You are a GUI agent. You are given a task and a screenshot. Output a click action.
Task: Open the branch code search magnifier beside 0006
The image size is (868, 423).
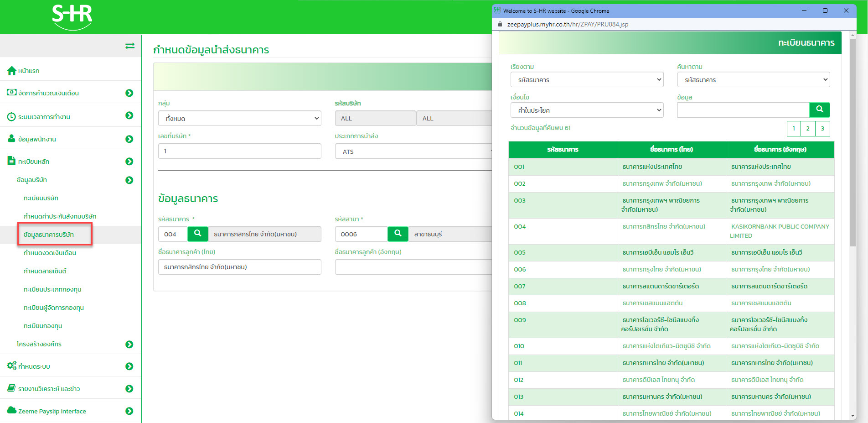[x=398, y=234]
